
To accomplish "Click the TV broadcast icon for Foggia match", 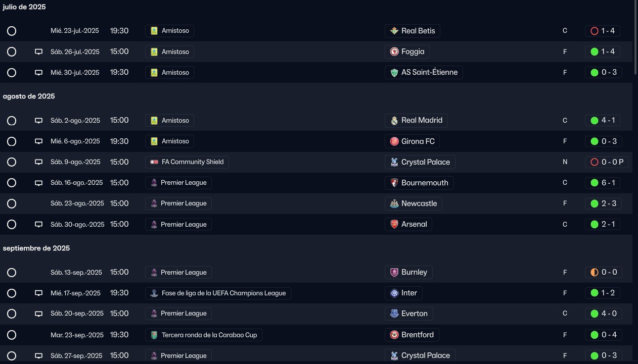I will point(38,51).
